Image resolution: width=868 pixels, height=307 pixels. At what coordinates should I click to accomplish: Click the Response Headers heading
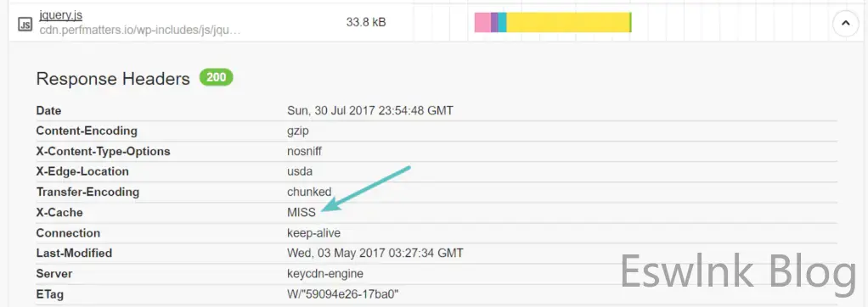point(113,79)
